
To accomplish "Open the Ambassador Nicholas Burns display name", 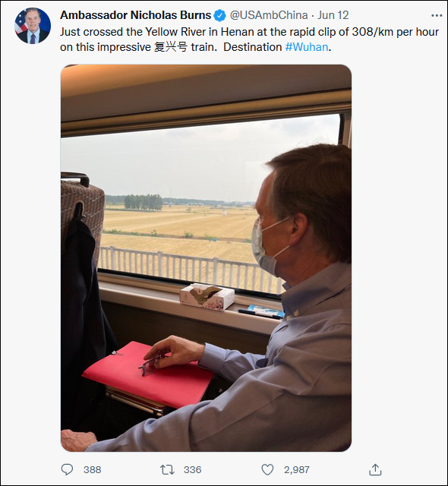I will (x=135, y=15).
